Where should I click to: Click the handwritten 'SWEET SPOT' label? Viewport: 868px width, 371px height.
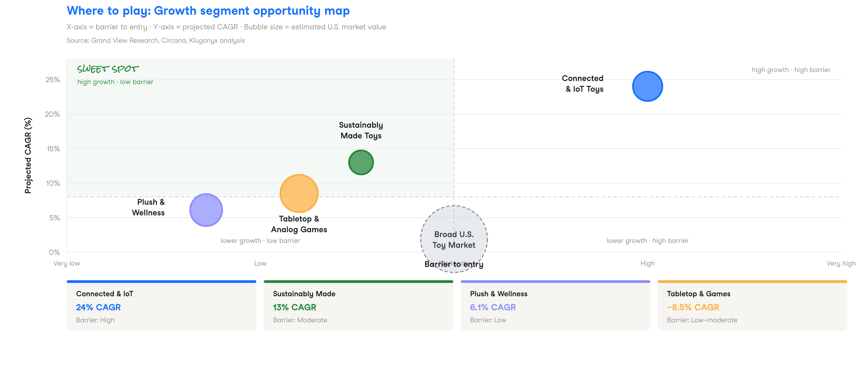(108, 69)
